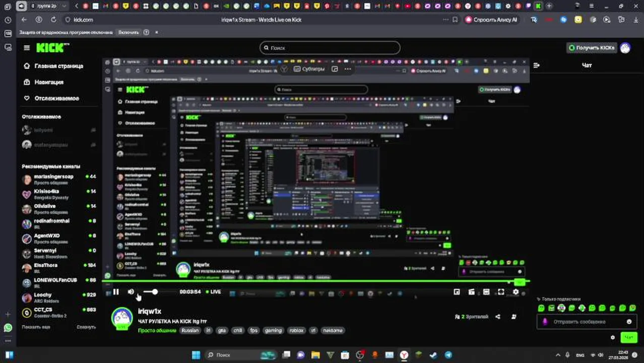Open WhatsApp in browser side panel

coord(8,328)
